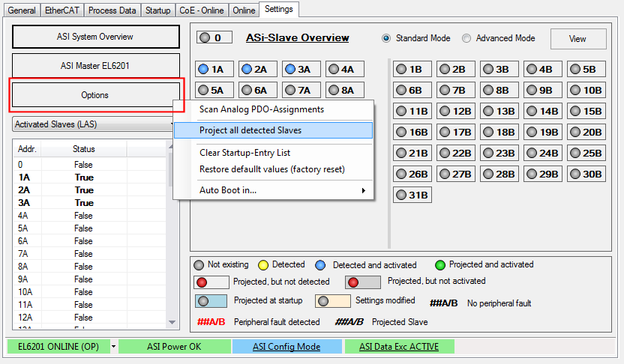Image resolution: width=624 pixels, height=364 pixels.
Task: Open dropdown arrow next to EL6201 ONLINE
Action: coord(113,347)
